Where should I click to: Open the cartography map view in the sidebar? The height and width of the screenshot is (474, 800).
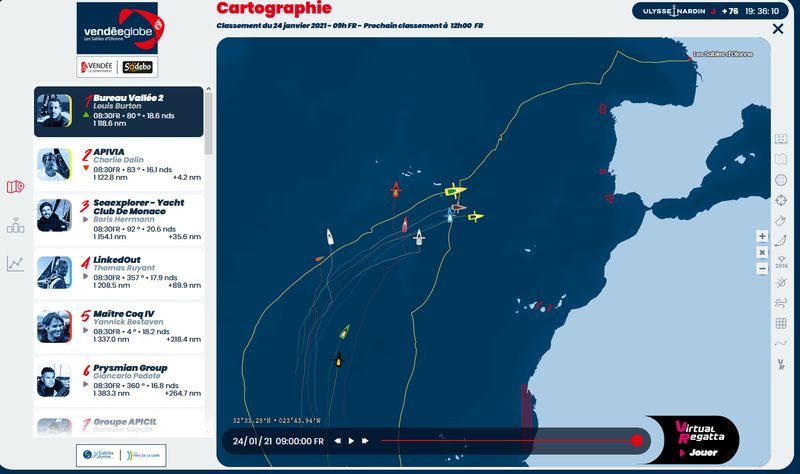[15, 187]
